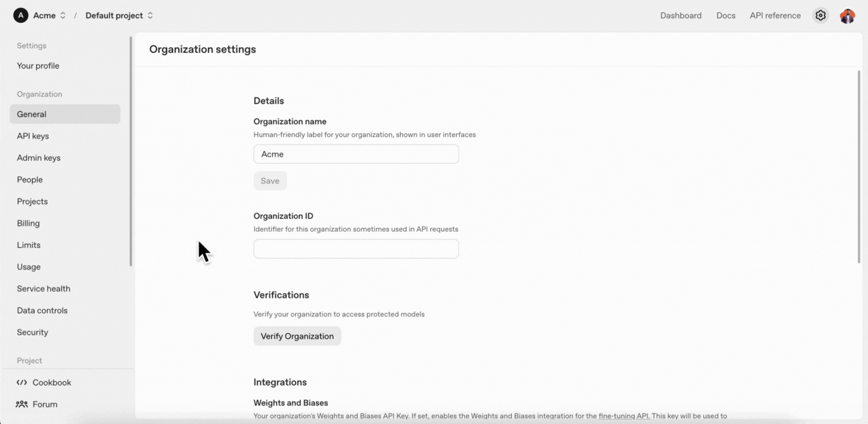Viewport: 868px width, 424px height.
Task: Click the Verifications section heading
Action: point(281,295)
